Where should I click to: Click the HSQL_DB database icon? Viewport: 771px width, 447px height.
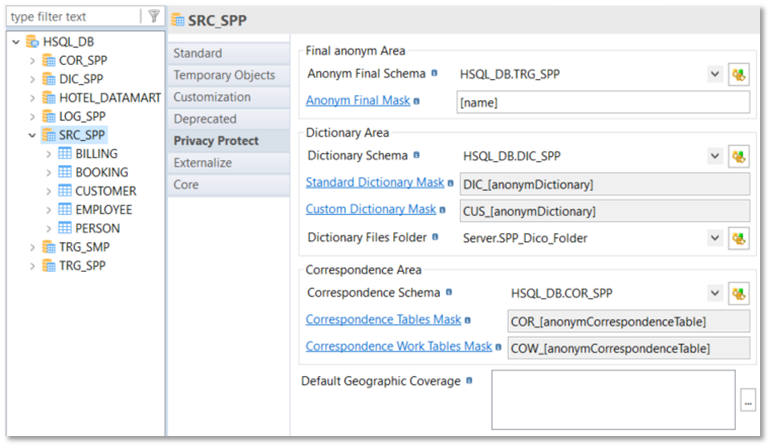[x=32, y=42]
